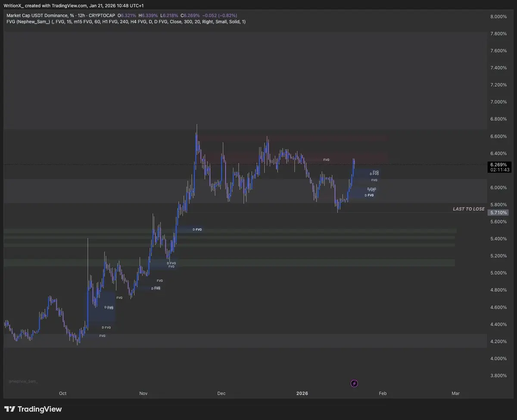Click the low value L6.218%
The height and width of the screenshot is (420, 517).
pyautogui.click(x=170, y=15)
